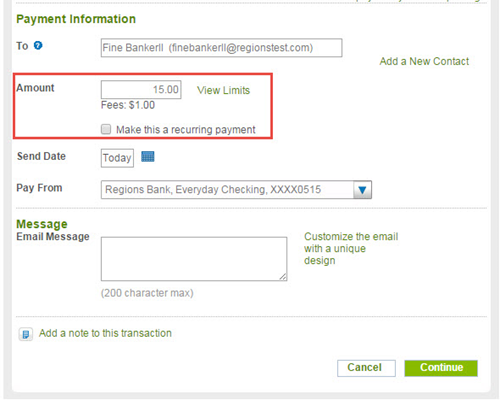Click the note icon beside Add a note
This screenshot has width=500, height=400.
[x=26, y=334]
